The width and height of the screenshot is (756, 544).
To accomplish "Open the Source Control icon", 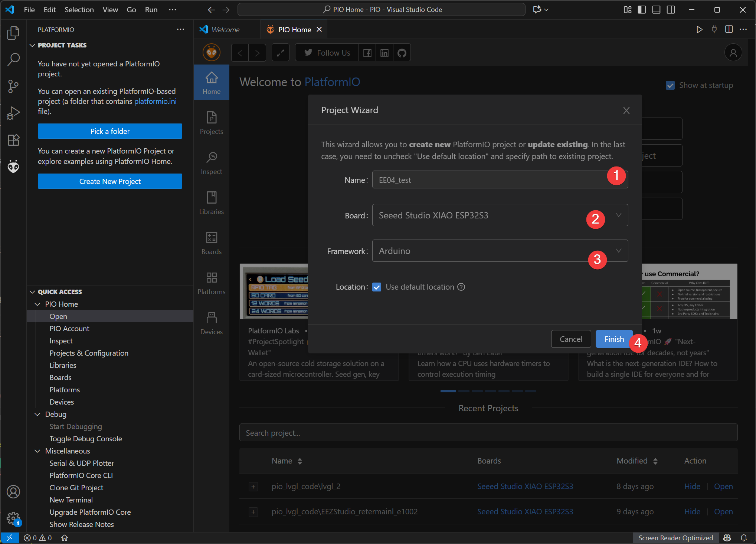I will click(13, 86).
